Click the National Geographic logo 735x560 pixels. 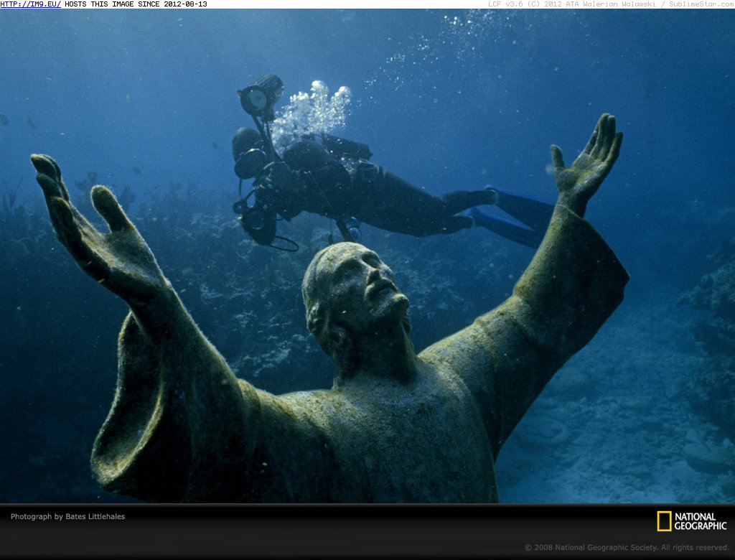pyautogui.click(x=692, y=521)
